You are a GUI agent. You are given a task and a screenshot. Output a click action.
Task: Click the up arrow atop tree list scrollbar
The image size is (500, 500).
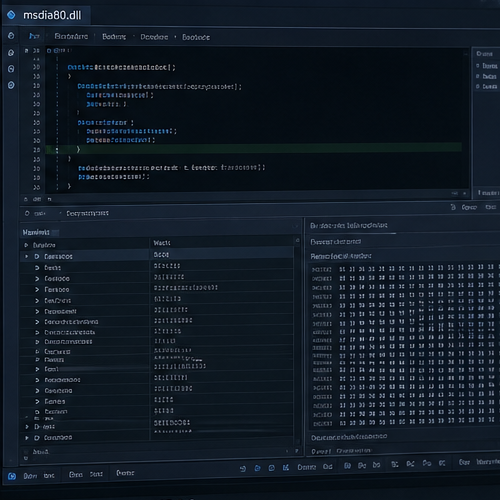(x=297, y=240)
